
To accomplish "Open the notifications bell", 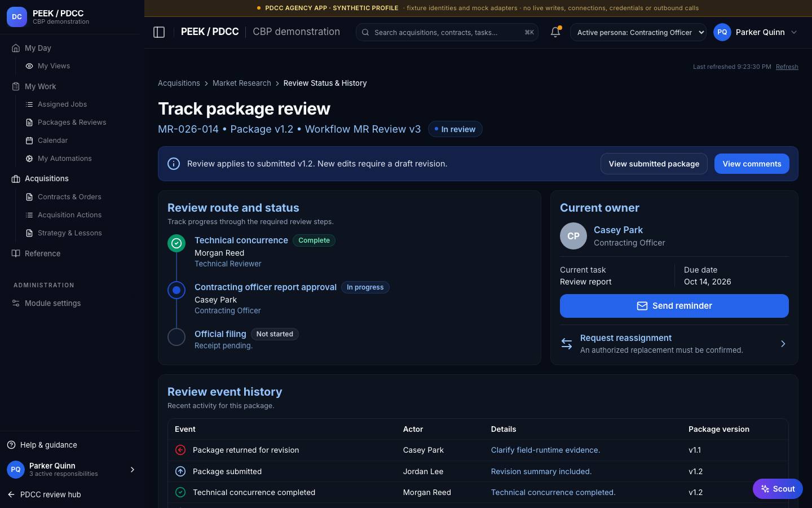I will point(555,32).
